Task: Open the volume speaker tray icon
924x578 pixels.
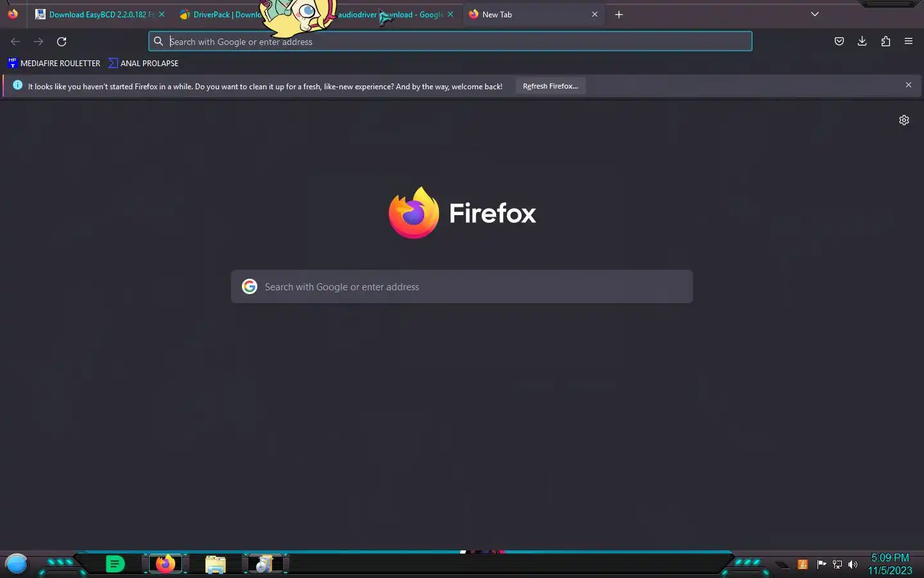Action: pos(853,565)
